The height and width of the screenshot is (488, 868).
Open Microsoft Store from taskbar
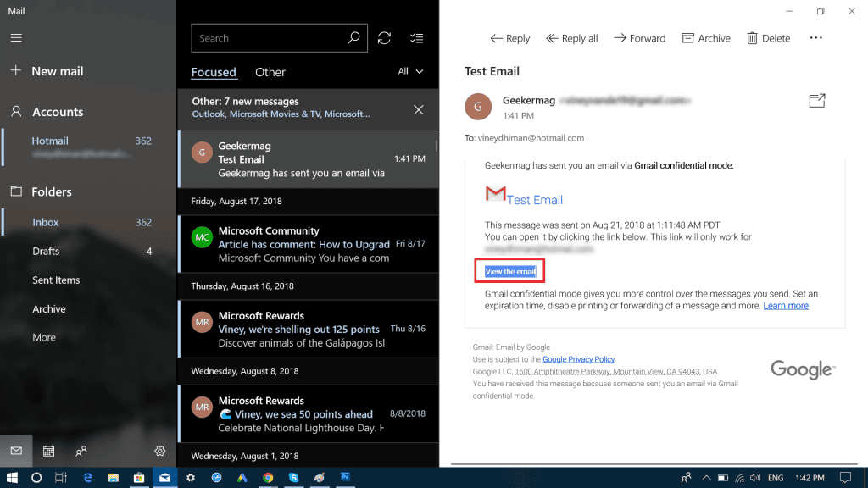coord(139,478)
